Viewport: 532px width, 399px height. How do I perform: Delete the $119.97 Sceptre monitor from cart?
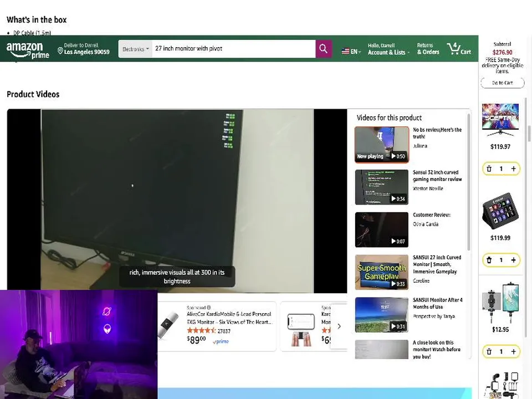click(489, 168)
